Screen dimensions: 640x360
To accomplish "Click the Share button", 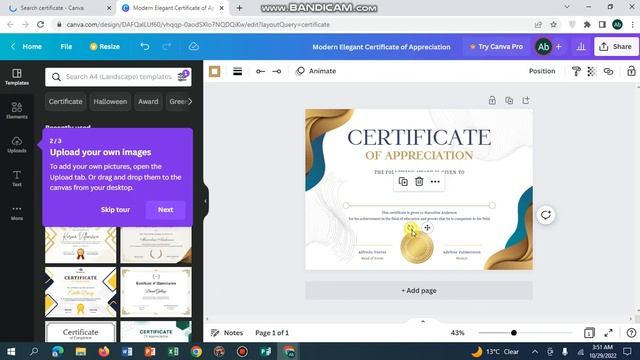I will coord(616,47).
